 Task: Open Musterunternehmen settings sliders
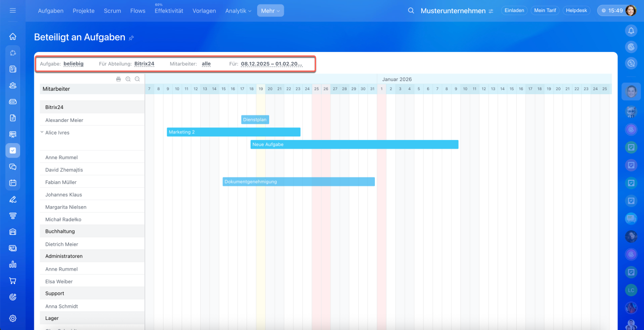491,11
